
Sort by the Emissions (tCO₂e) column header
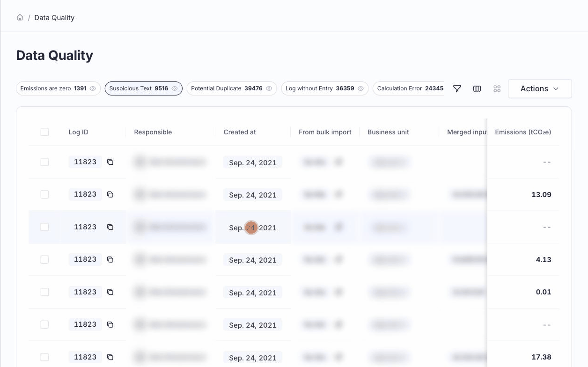coord(523,132)
